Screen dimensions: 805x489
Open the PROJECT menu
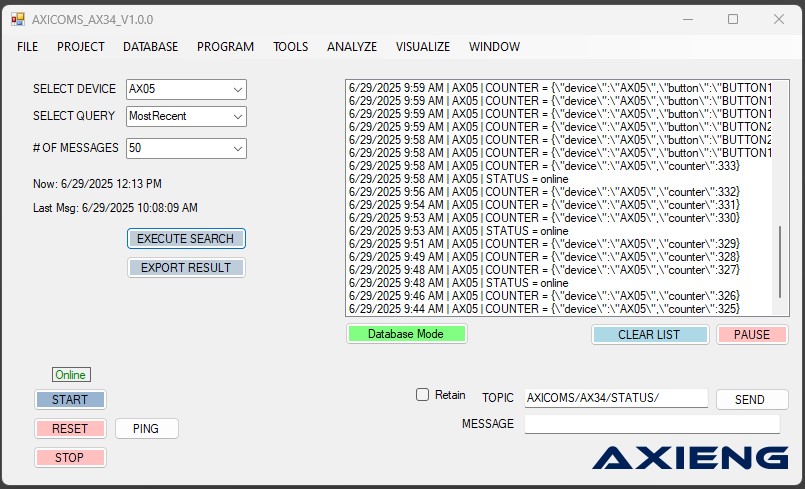(81, 47)
